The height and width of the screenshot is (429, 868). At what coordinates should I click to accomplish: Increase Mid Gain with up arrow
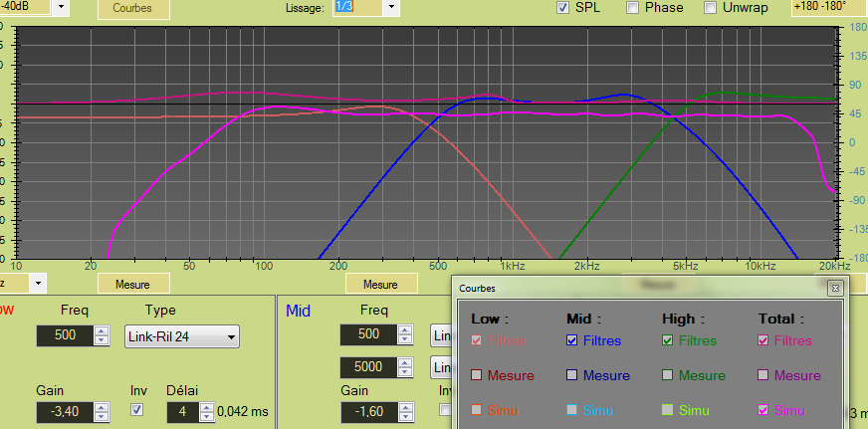point(404,406)
